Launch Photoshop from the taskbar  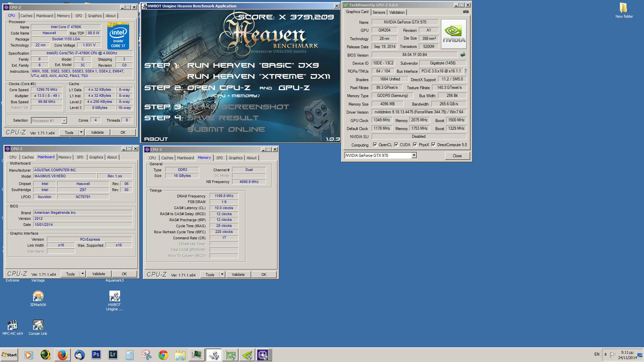click(96, 355)
